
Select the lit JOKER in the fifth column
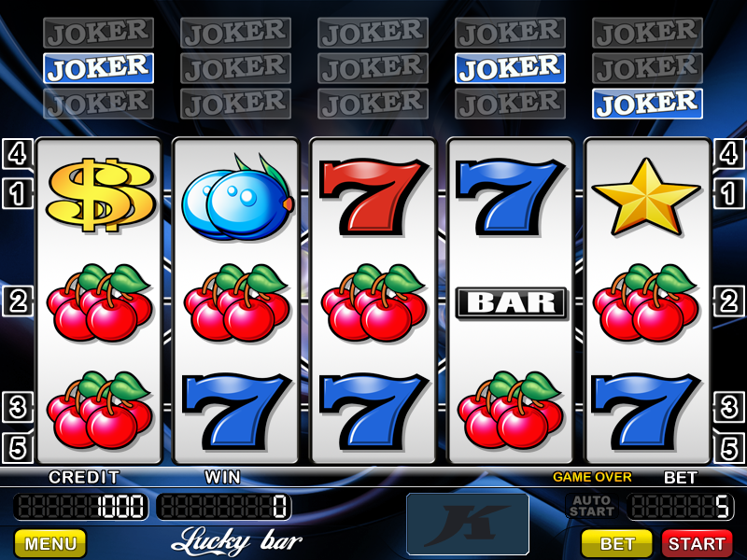click(647, 104)
